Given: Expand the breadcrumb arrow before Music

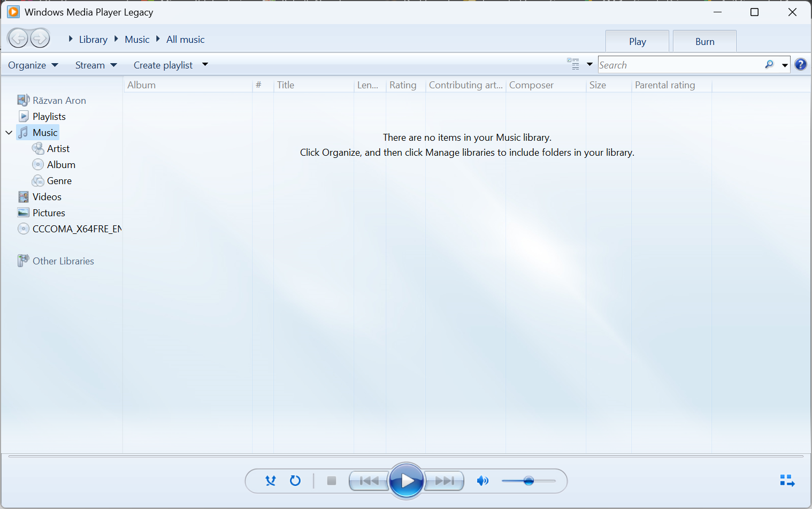Looking at the screenshot, I should 116,39.
